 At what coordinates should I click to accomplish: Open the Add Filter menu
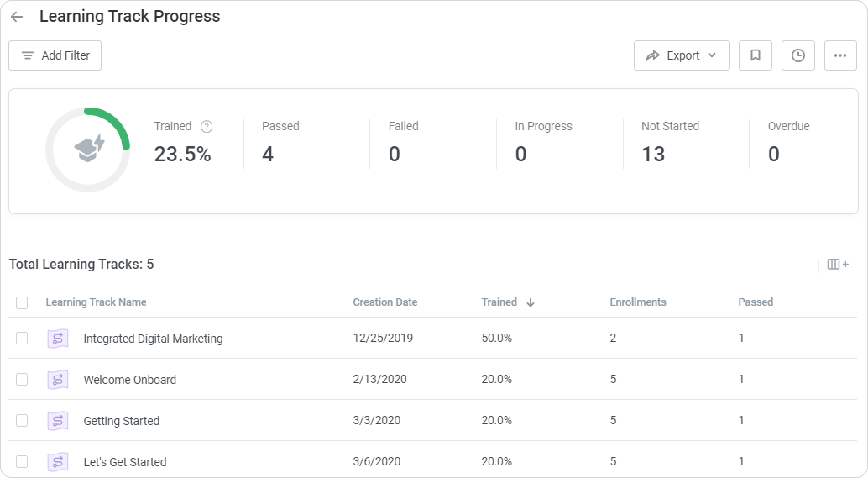pyautogui.click(x=55, y=55)
